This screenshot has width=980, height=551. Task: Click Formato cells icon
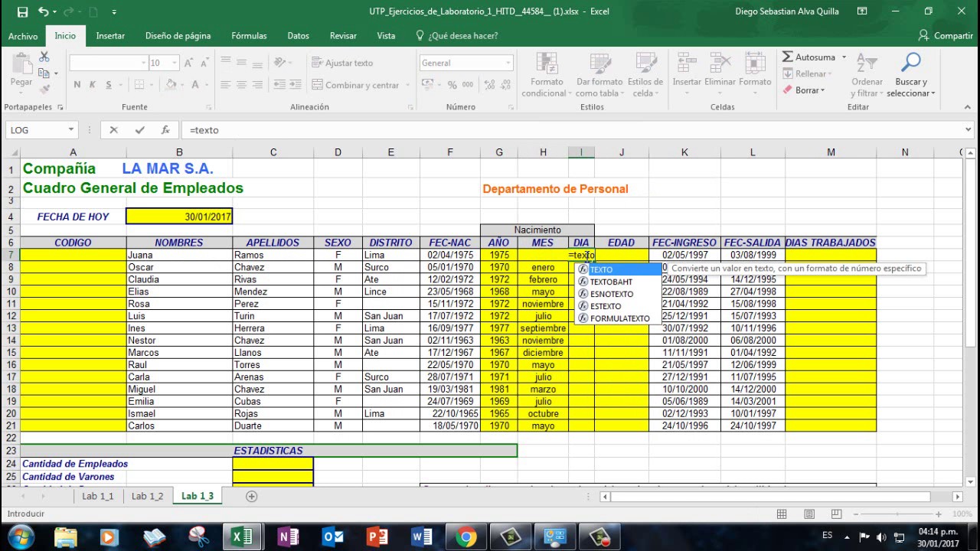(755, 64)
